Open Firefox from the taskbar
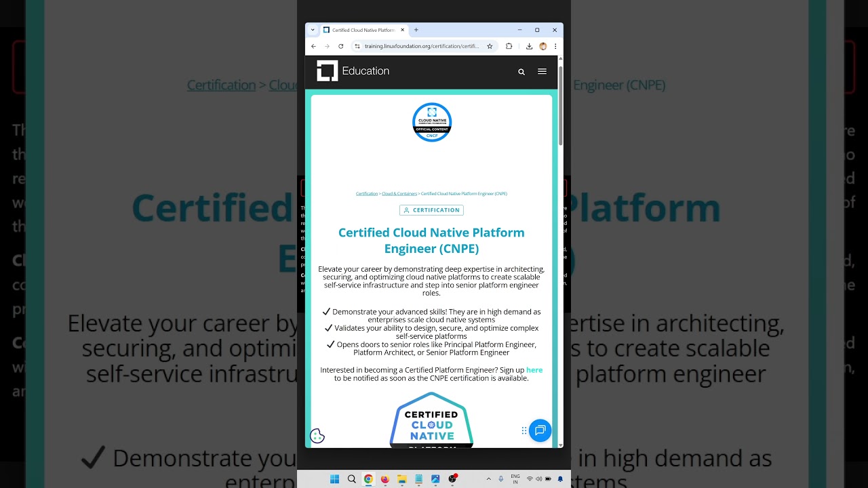868x488 pixels. pyautogui.click(x=384, y=479)
